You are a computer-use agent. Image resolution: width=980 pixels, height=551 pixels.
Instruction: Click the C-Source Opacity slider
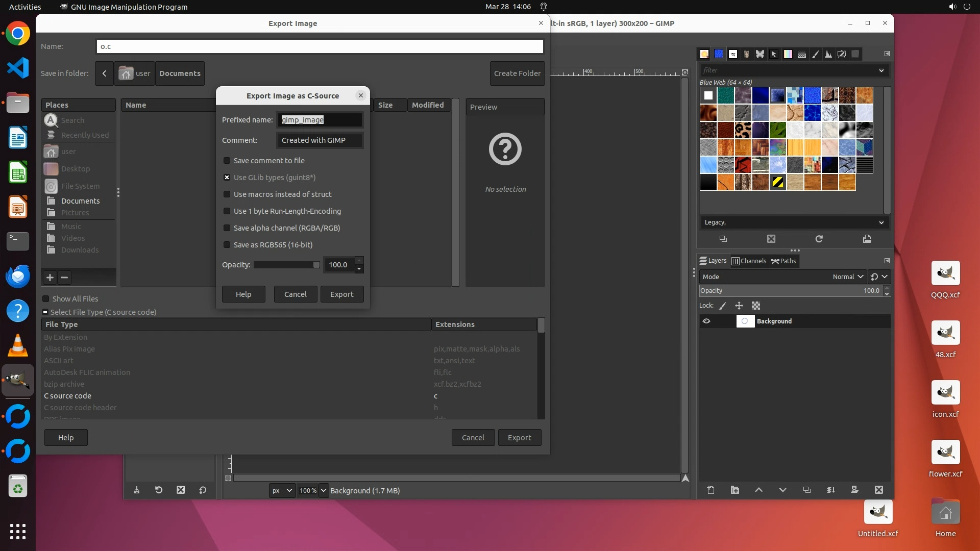pyautogui.click(x=286, y=265)
